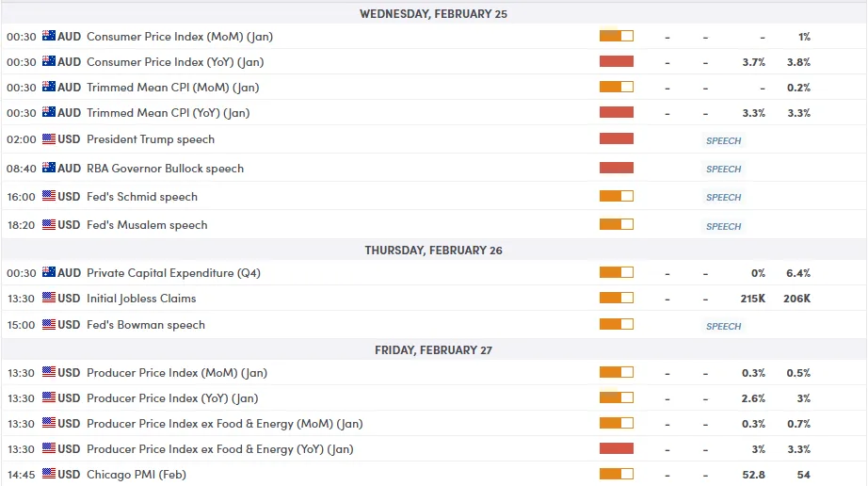This screenshot has height=486, width=868.
Task: Open the Producer Price Index (YoY) event
Action: (171, 398)
